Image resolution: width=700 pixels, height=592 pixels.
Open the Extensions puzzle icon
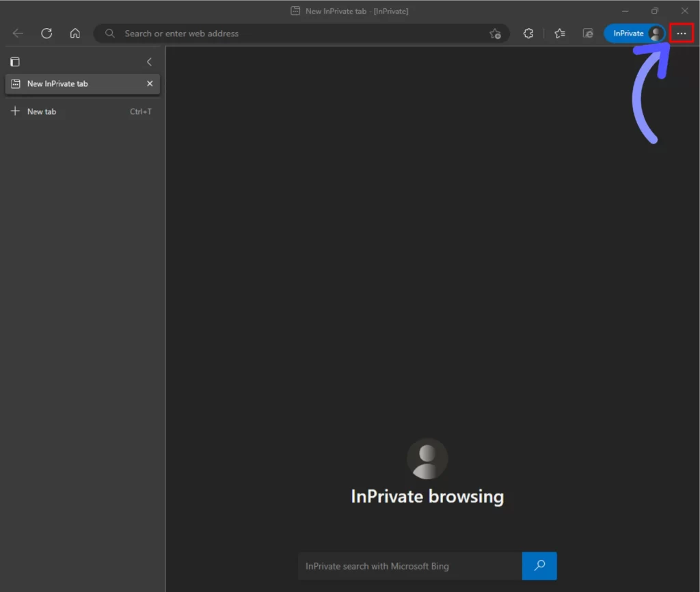(x=528, y=33)
